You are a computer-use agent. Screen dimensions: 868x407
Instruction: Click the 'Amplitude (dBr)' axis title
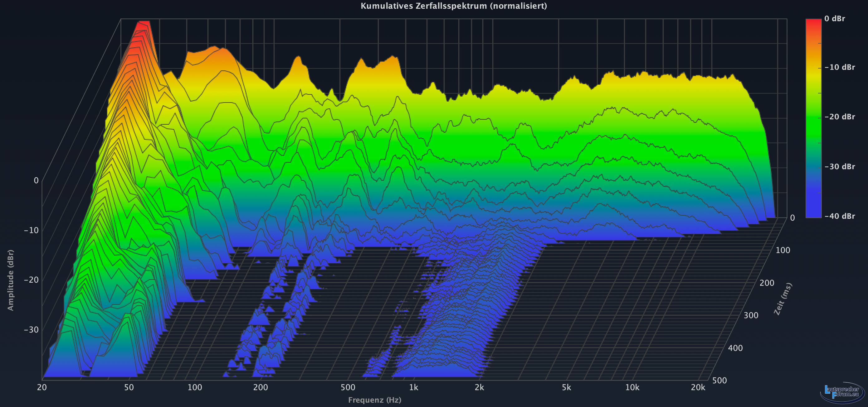point(10,280)
